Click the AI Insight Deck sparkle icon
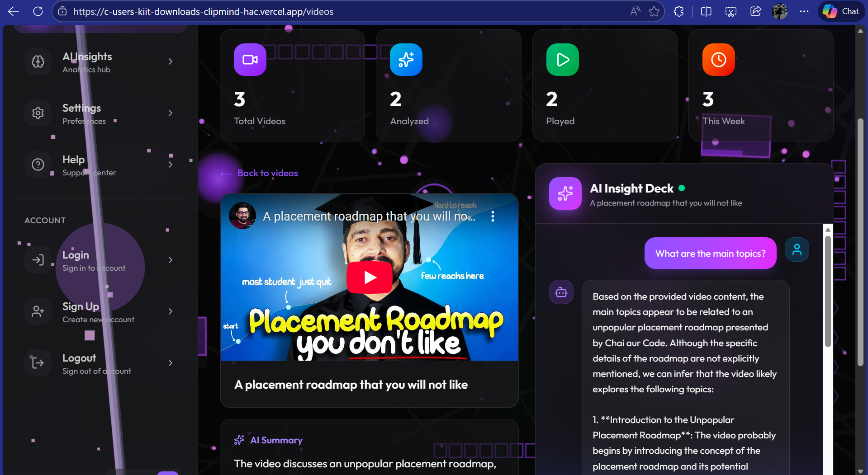The width and height of the screenshot is (868, 475). coord(565,193)
